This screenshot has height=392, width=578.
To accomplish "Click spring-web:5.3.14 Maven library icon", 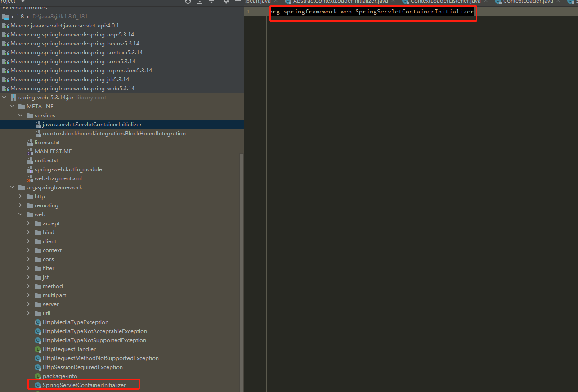I will [5, 89].
